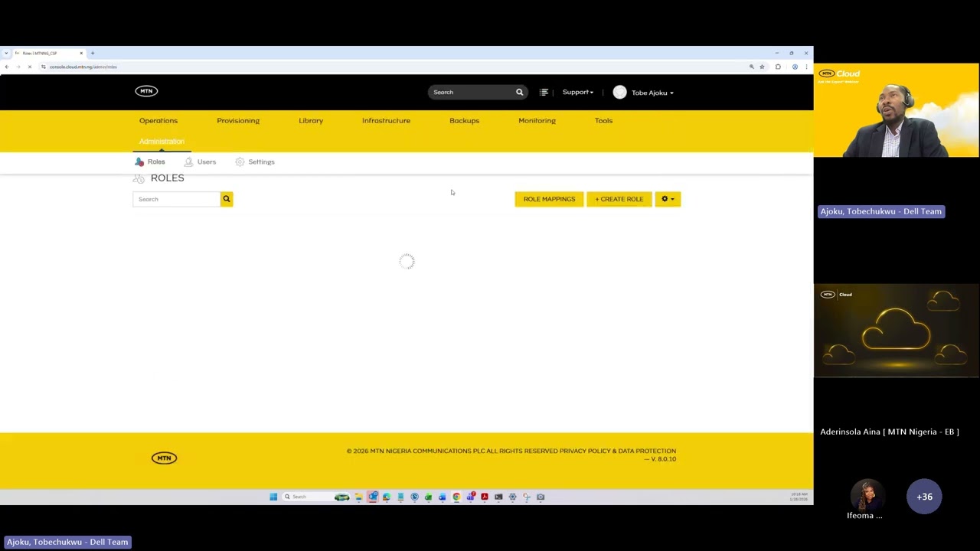Click the +36 participants bubble
The image size is (980, 551).
[x=924, y=497]
